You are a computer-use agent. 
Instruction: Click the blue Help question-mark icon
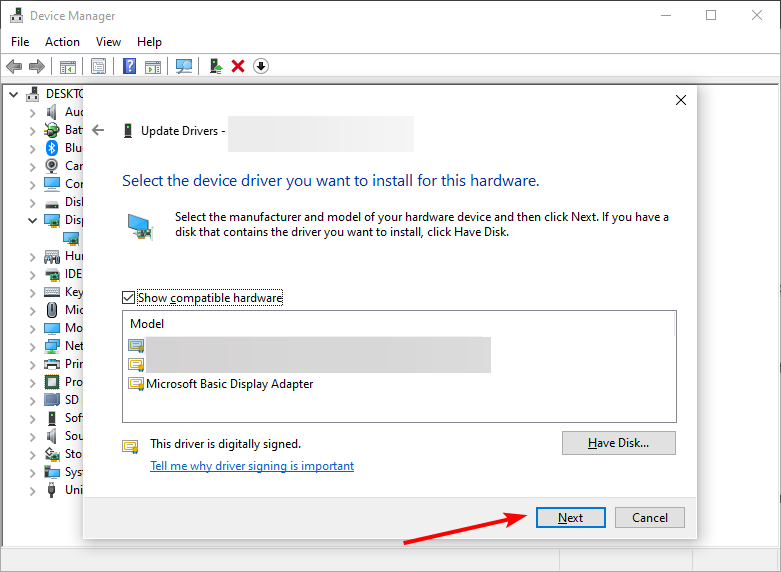tap(130, 66)
